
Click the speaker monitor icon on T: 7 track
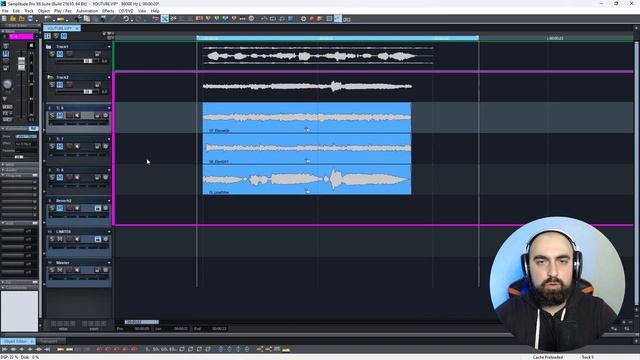[x=78, y=146]
